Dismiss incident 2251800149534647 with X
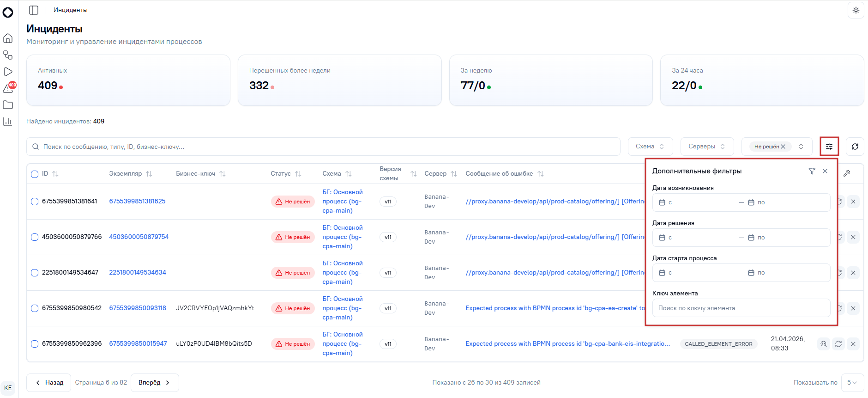 click(x=853, y=273)
